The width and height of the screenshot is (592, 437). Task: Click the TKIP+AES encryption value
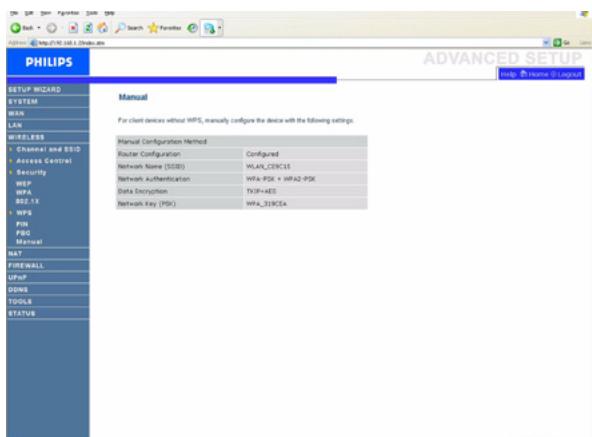click(261, 191)
